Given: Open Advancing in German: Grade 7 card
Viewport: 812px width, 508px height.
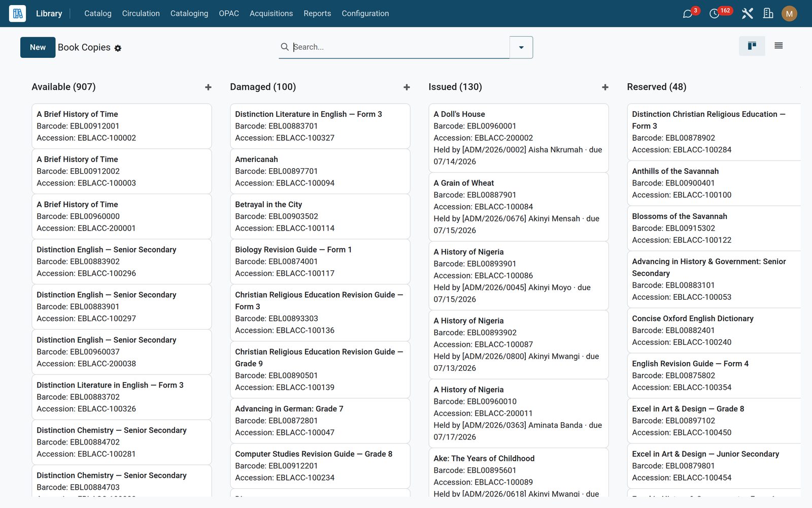Looking at the screenshot, I should coord(320,421).
